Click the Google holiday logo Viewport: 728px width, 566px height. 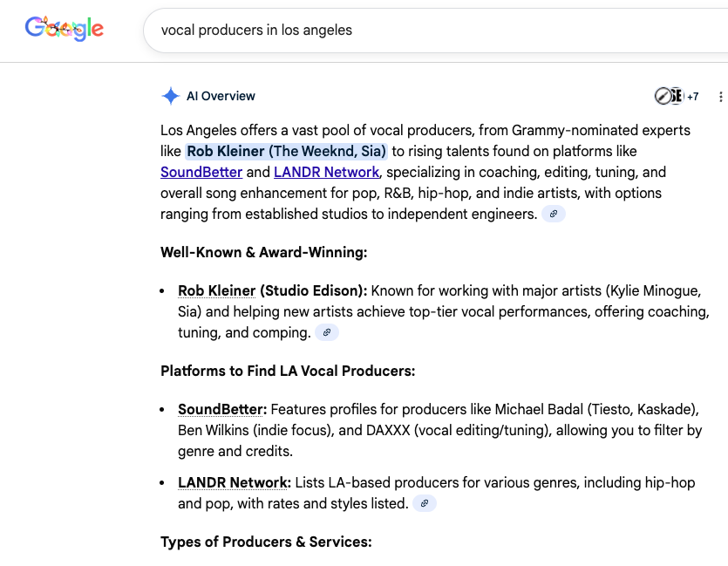(64, 29)
